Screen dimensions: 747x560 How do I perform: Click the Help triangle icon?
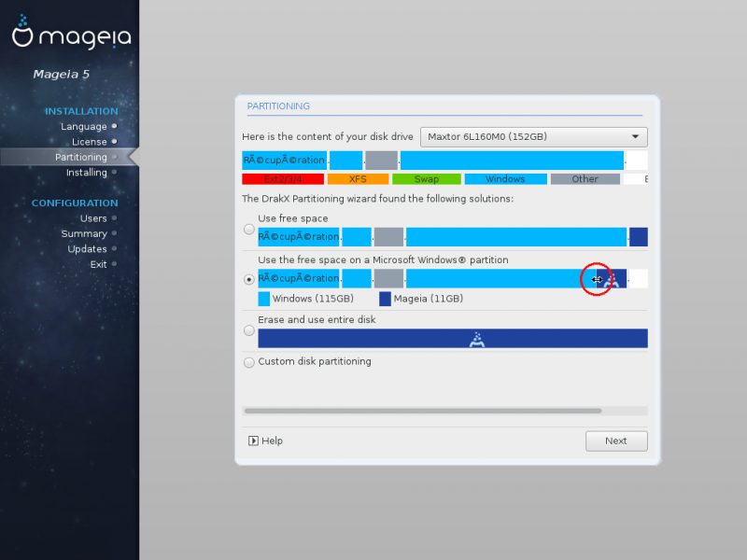[253, 441]
